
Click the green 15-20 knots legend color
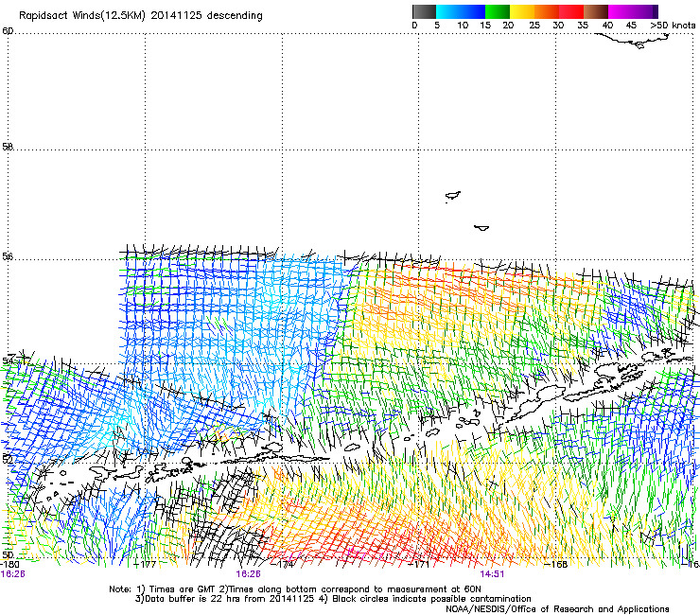[498, 11]
